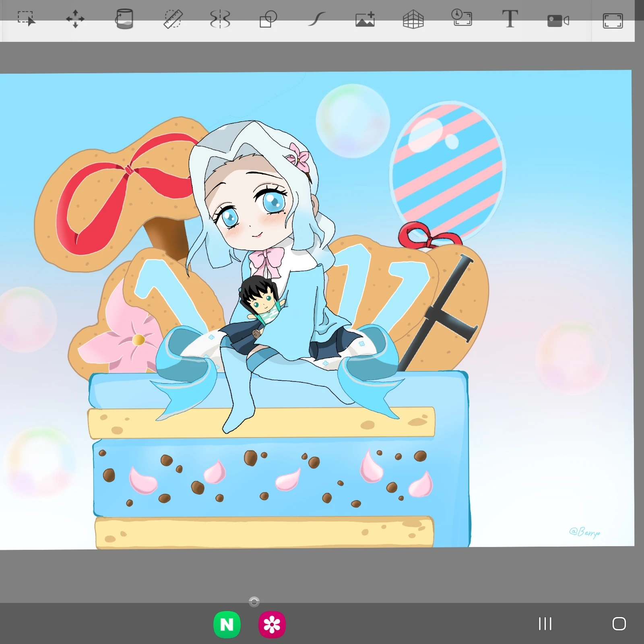
Task: Enable the Symmetry tool
Action: 220,19
